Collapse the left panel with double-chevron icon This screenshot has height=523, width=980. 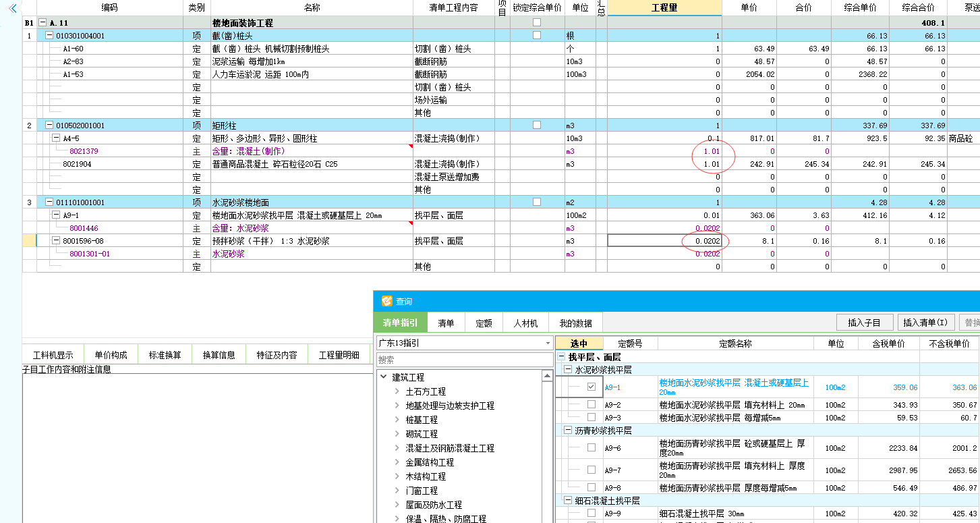click(12, 8)
